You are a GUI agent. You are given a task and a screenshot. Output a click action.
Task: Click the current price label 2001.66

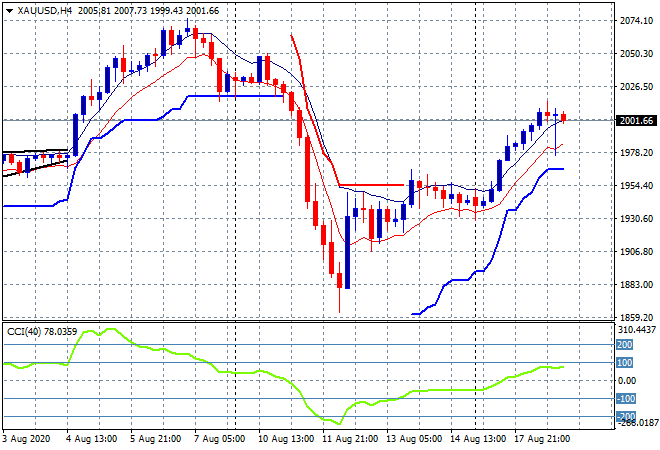pos(637,121)
